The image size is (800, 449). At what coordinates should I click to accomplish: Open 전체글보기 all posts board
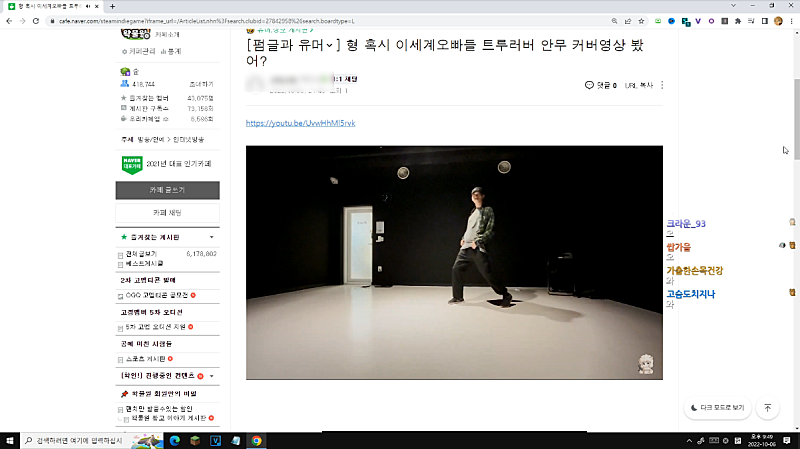(x=141, y=254)
